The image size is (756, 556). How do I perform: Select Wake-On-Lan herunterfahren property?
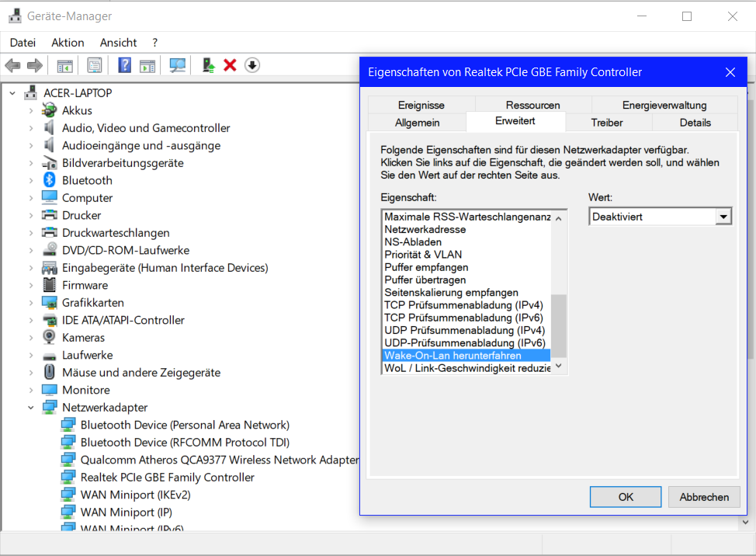[x=466, y=356]
